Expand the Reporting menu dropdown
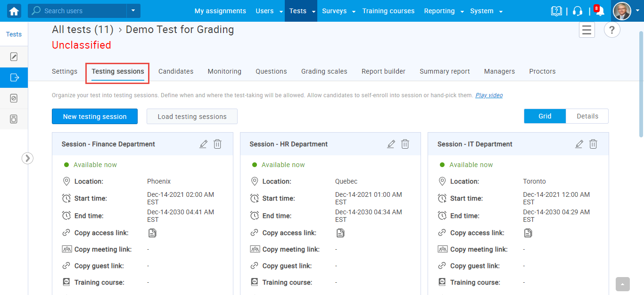 [462, 11]
